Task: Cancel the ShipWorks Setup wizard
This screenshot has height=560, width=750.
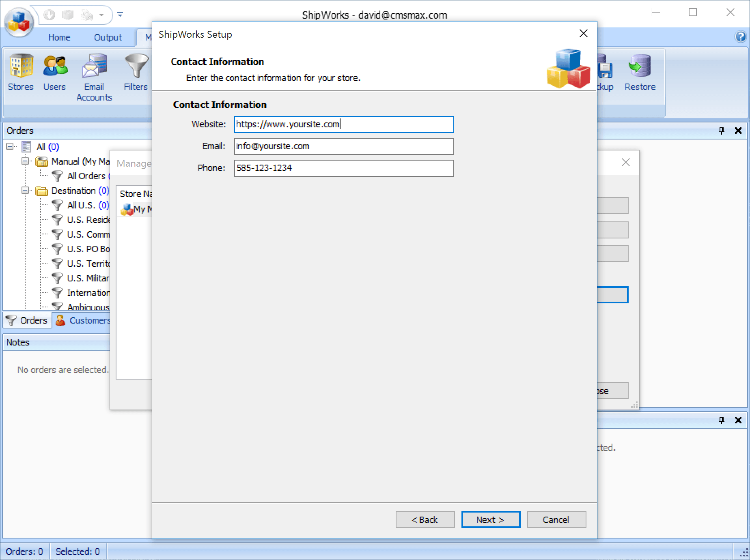Action: [x=556, y=519]
